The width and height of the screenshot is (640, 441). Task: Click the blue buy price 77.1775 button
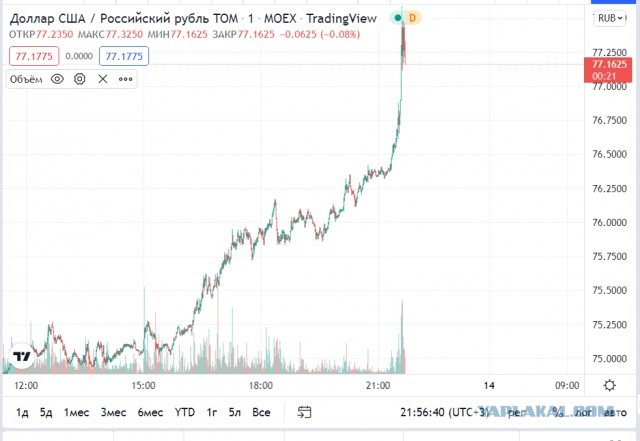(124, 56)
